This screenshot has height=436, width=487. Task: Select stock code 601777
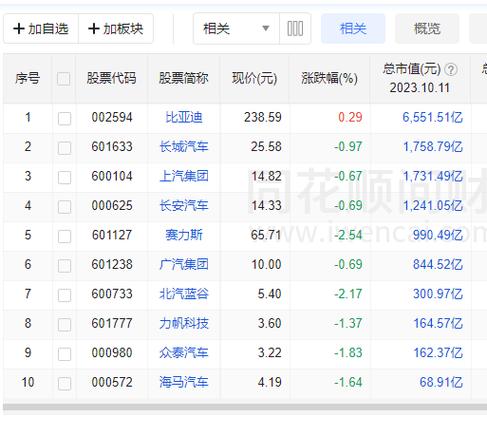112,323
